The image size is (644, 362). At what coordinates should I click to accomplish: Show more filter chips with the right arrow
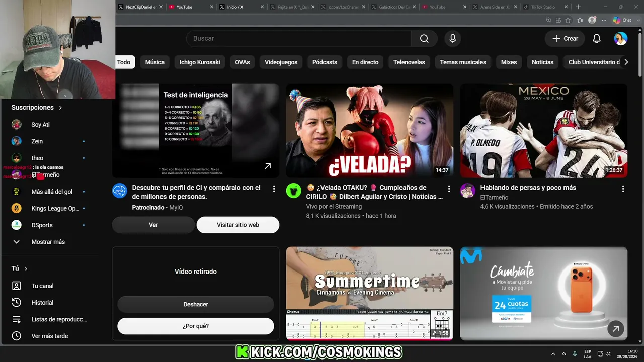pos(626,62)
